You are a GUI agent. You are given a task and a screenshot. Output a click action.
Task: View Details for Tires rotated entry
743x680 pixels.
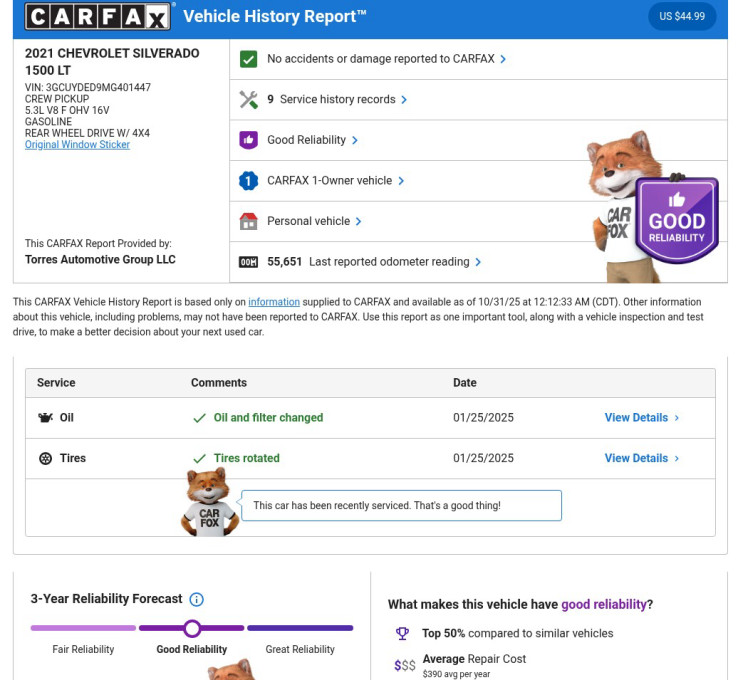click(641, 458)
